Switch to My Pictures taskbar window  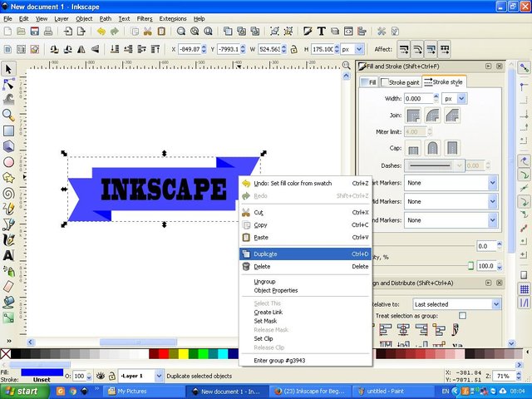(x=144, y=392)
